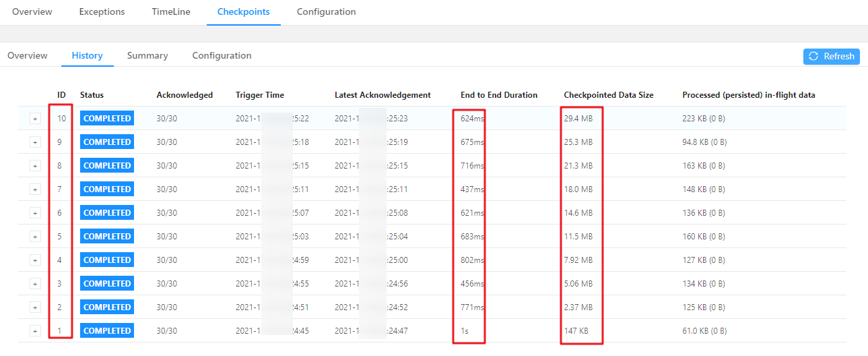Expand checkpoint row ID 3

(35, 284)
